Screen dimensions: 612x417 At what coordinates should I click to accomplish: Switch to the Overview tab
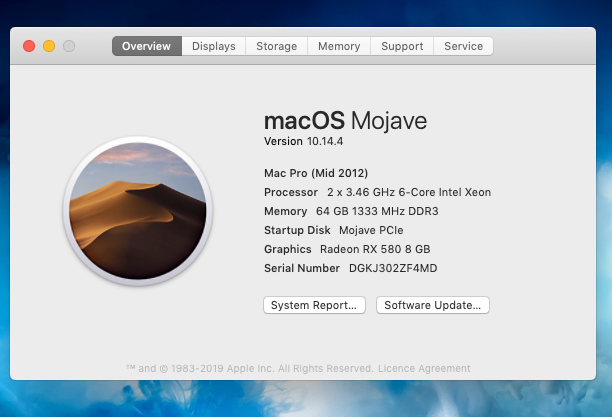147,46
